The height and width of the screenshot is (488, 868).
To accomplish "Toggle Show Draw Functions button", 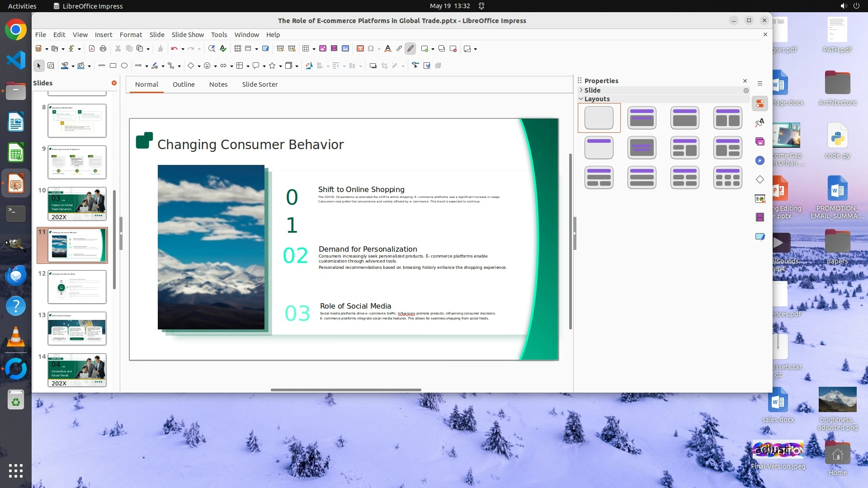I will coord(410,49).
